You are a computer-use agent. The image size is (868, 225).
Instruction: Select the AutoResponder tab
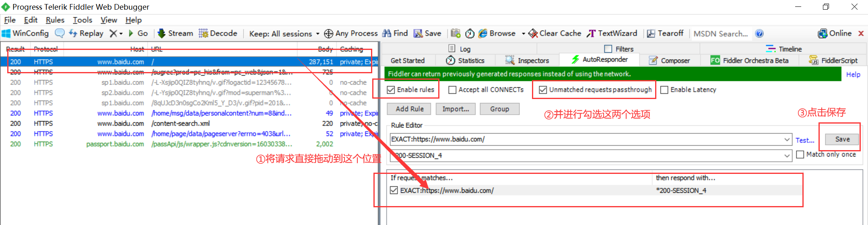(x=600, y=60)
